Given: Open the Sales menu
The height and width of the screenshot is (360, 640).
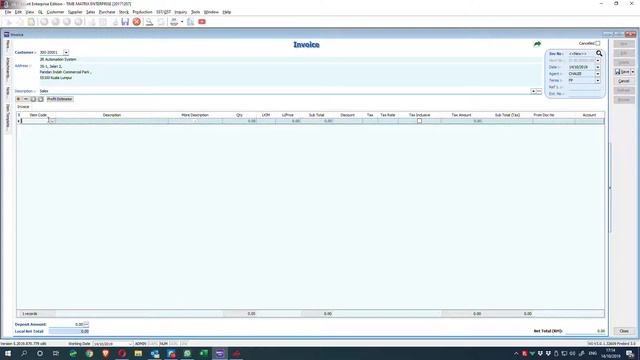Looking at the screenshot, I should pyautogui.click(x=91, y=12).
